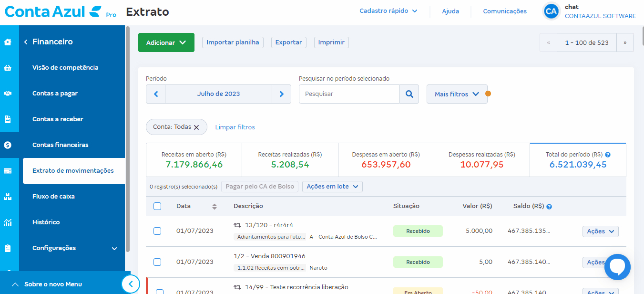Select Receitas realizadas summary card

(290, 160)
